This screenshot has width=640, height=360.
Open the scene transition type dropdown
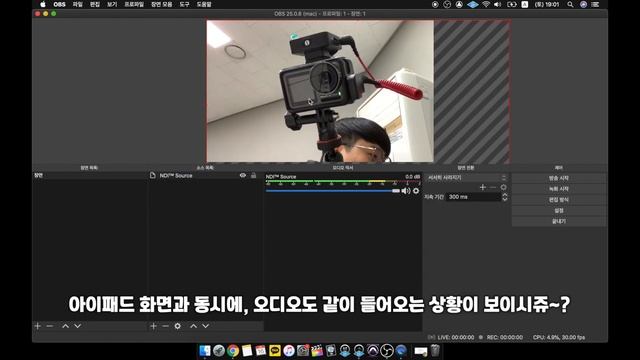(467, 178)
